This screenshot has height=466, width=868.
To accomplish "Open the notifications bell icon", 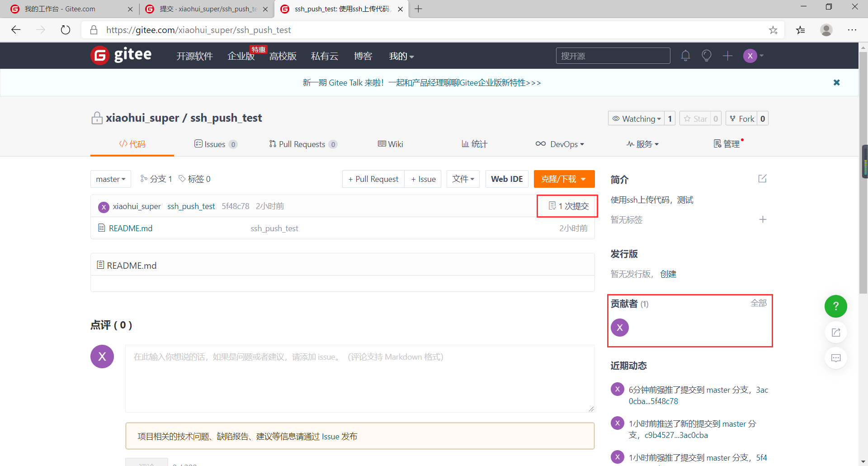I will click(685, 56).
